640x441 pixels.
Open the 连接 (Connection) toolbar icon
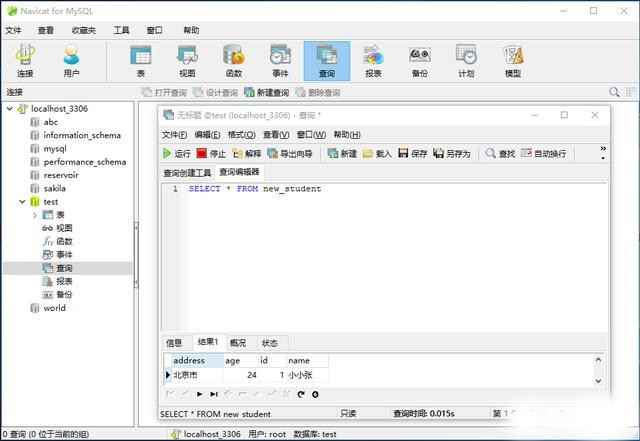point(25,60)
